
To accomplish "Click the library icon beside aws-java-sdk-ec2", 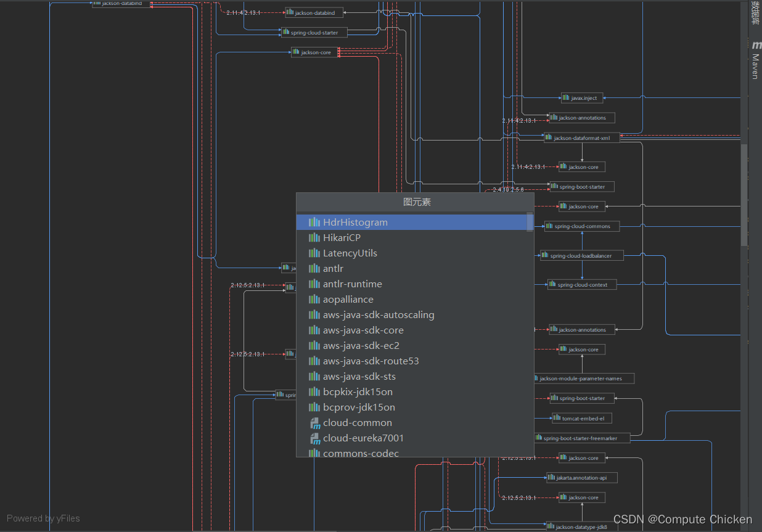I will pyautogui.click(x=314, y=345).
